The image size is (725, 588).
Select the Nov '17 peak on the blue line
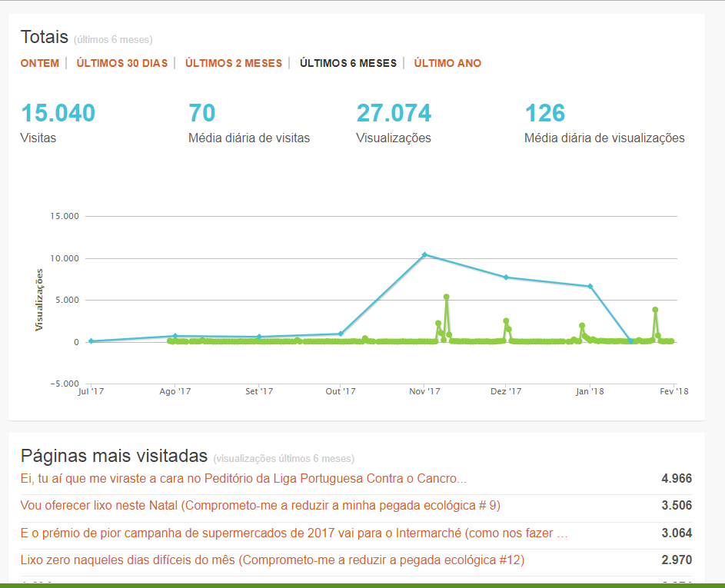click(x=426, y=253)
